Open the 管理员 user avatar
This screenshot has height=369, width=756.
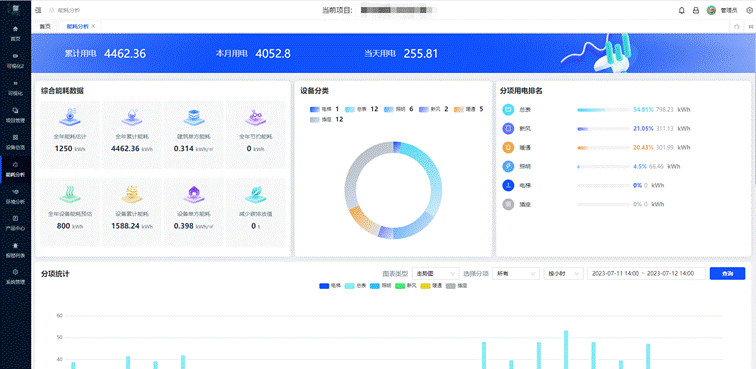click(711, 10)
